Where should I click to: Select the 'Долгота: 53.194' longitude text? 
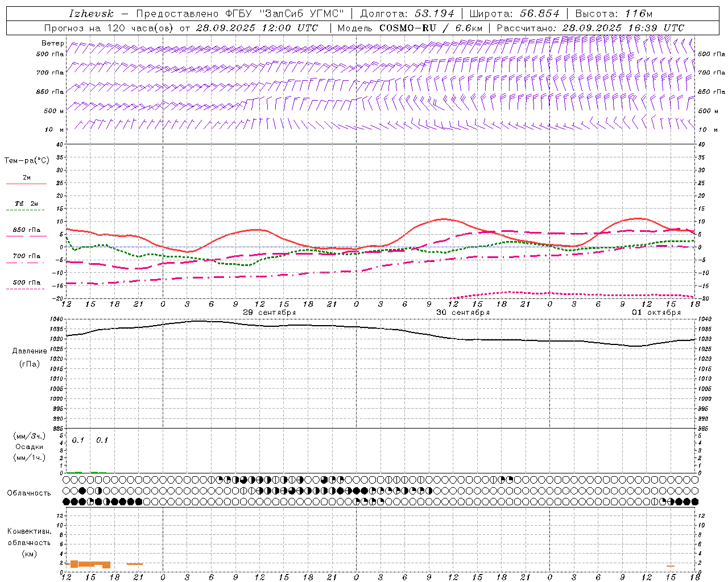(407, 14)
